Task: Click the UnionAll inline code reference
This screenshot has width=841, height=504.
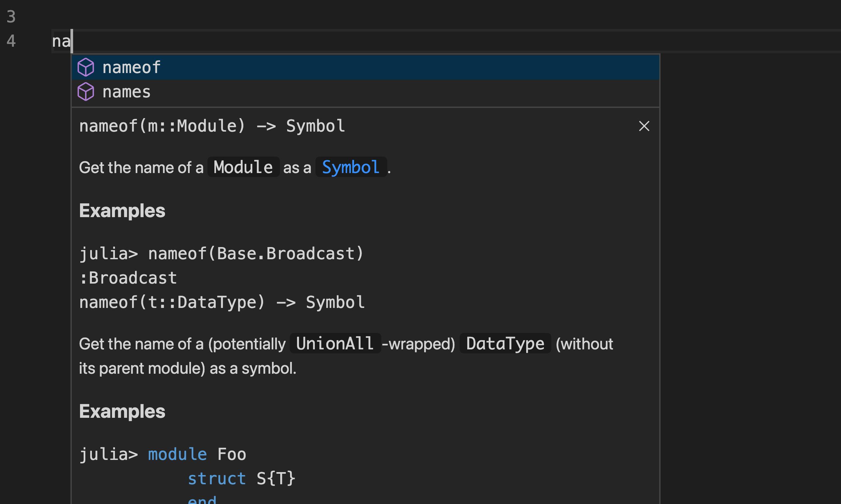Action: coord(335,343)
